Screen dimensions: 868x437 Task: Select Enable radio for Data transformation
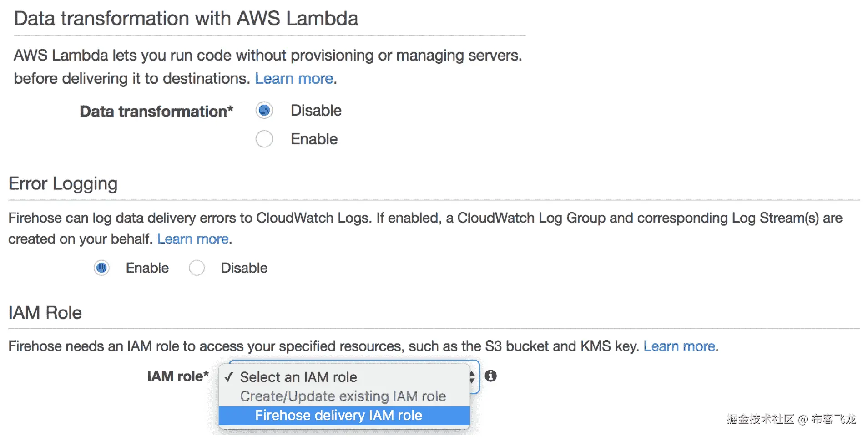pyautogui.click(x=264, y=139)
